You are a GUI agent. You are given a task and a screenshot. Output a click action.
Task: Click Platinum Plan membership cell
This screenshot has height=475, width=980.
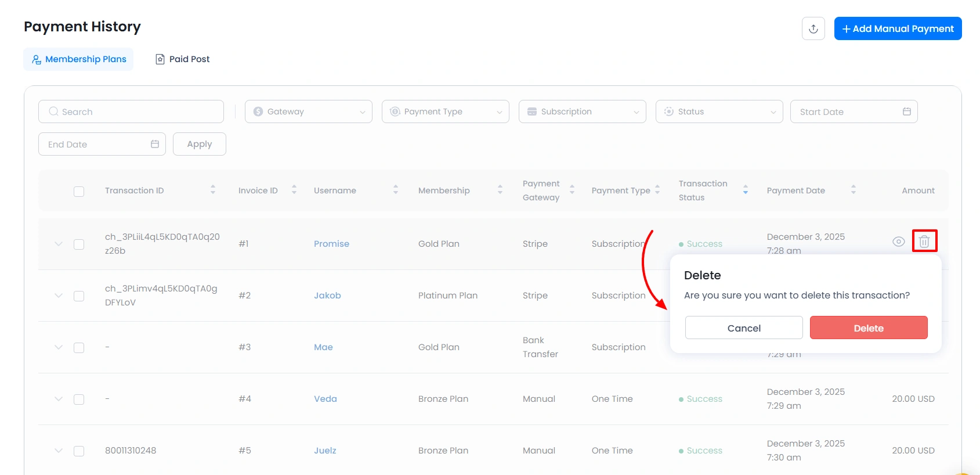pos(448,296)
